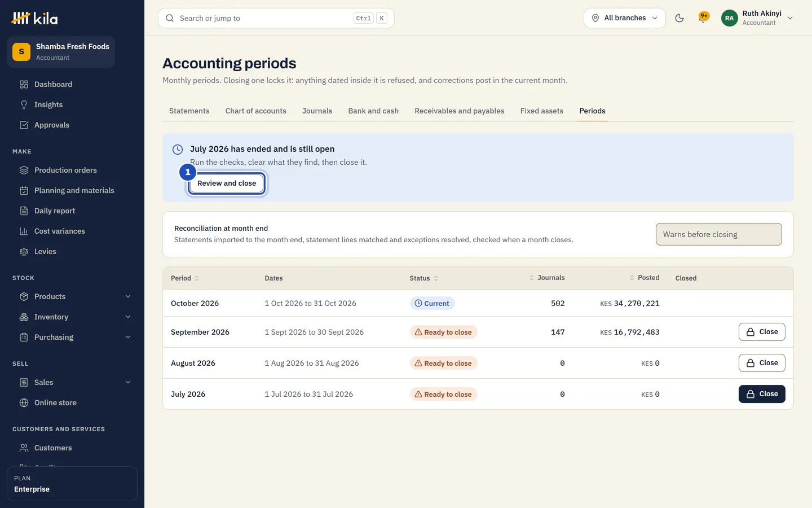
Task: Open Insights lightbulb icon
Action: coord(24,104)
